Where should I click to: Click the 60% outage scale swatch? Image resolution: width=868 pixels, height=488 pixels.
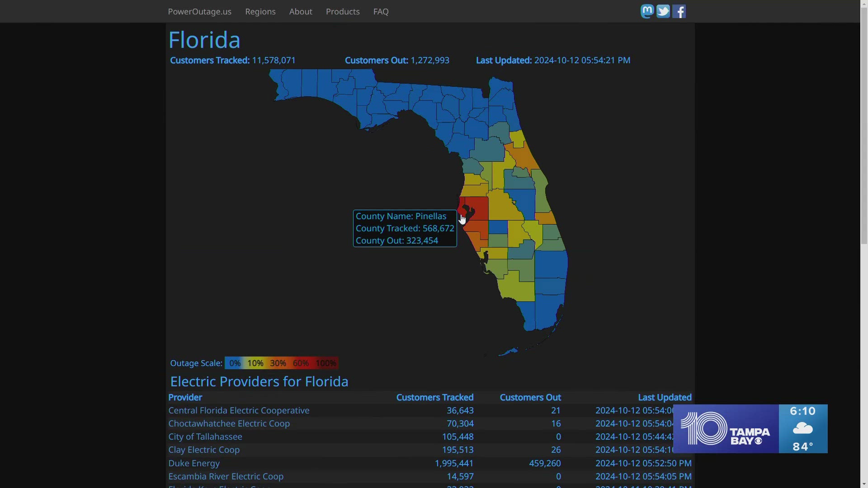[x=301, y=363]
